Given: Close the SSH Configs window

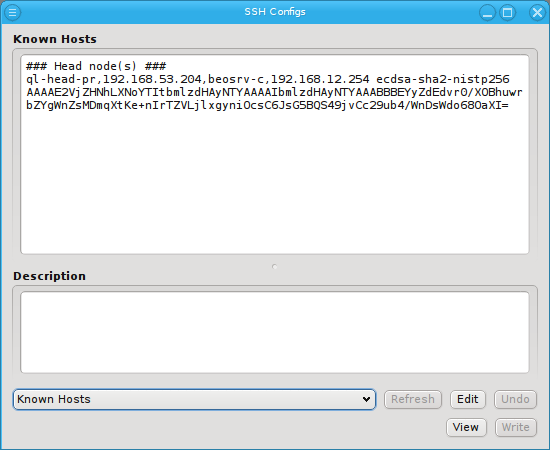Looking at the screenshot, I should (537, 13).
